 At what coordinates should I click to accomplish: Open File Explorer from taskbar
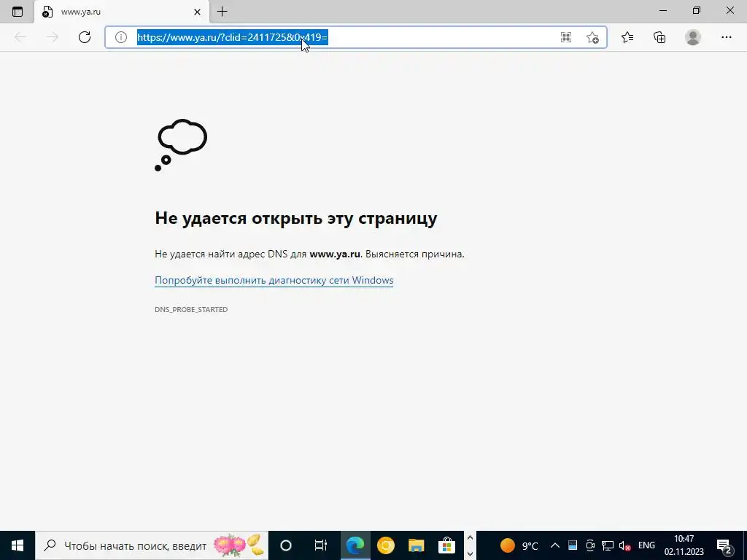click(x=416, y=545)
